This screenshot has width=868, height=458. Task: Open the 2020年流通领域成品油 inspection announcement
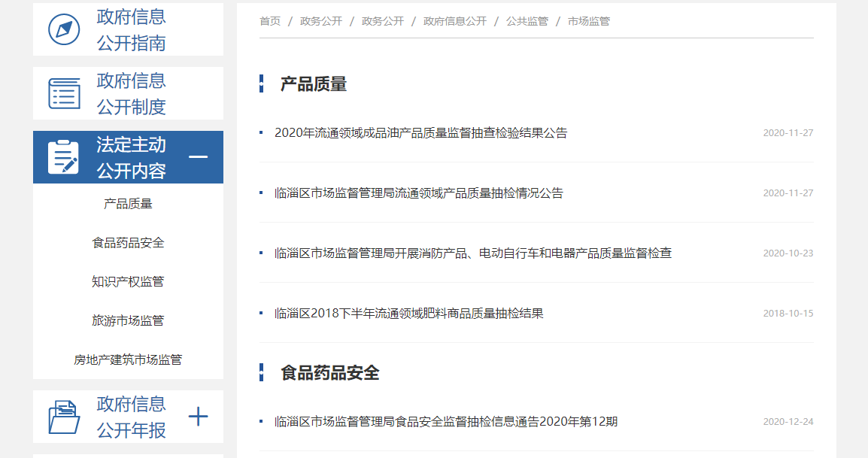[420, 133]
